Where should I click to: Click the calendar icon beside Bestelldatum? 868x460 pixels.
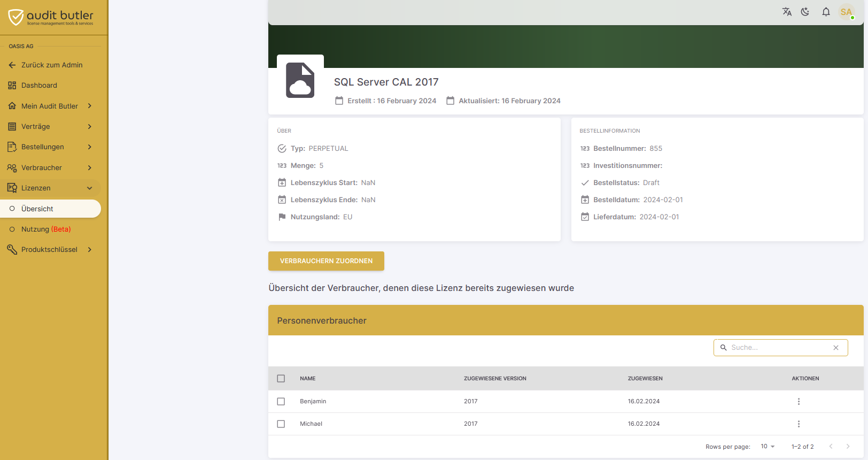(585, 200)
